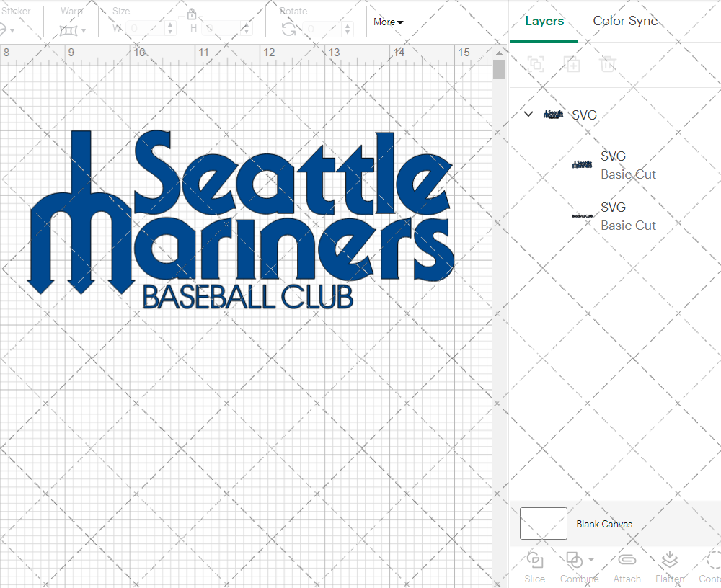Click the lock aspect ratio icon
This screenshot has width=721, height=588.
192,14
